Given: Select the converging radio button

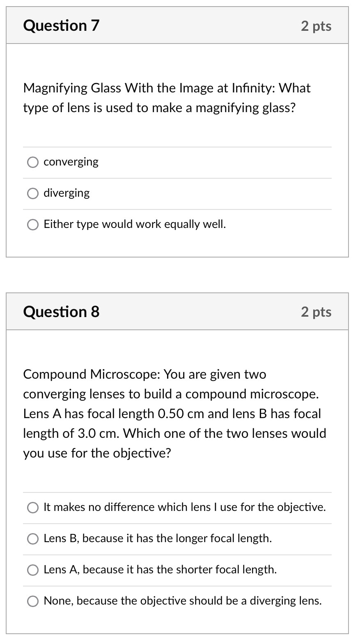Looking at the screenshot, I should 33,162.
